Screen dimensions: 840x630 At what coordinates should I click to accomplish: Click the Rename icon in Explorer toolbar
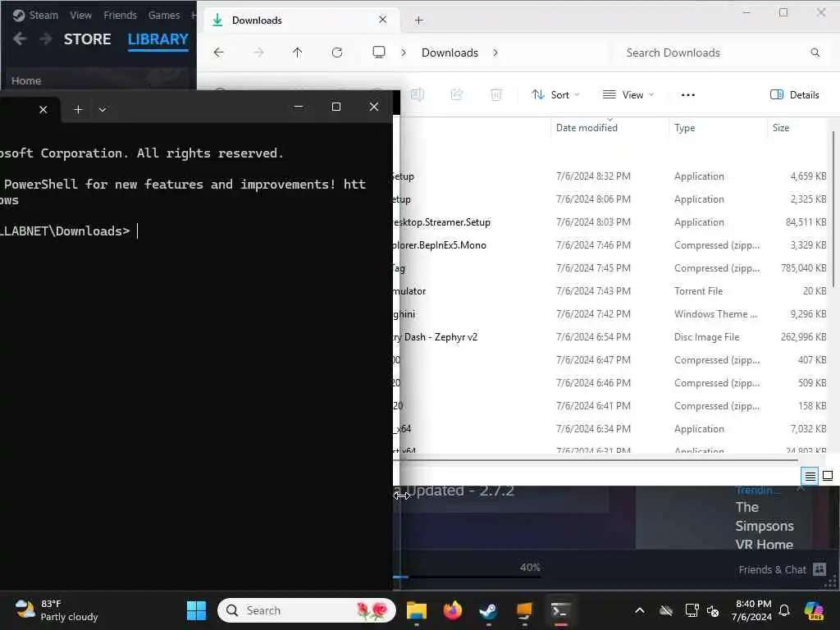pos(418,95)
